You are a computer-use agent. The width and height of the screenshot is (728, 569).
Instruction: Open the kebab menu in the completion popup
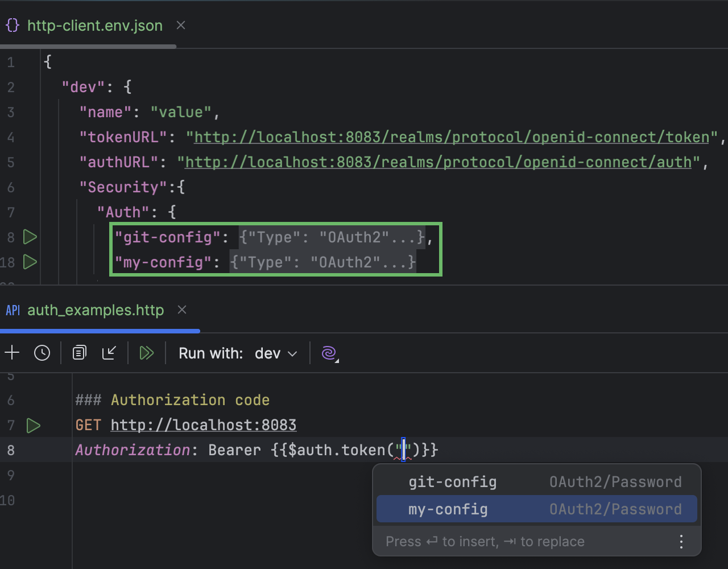[681, 541]
